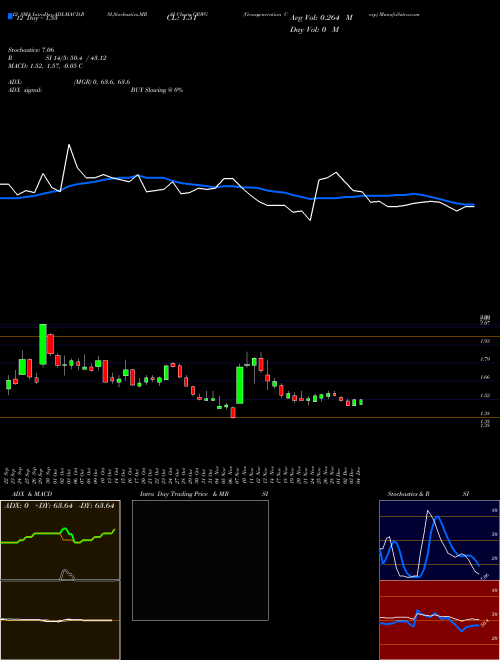Screen dimensions: 500x660
Task: Click the blue SMA legend square
Action: pos(11,17)
